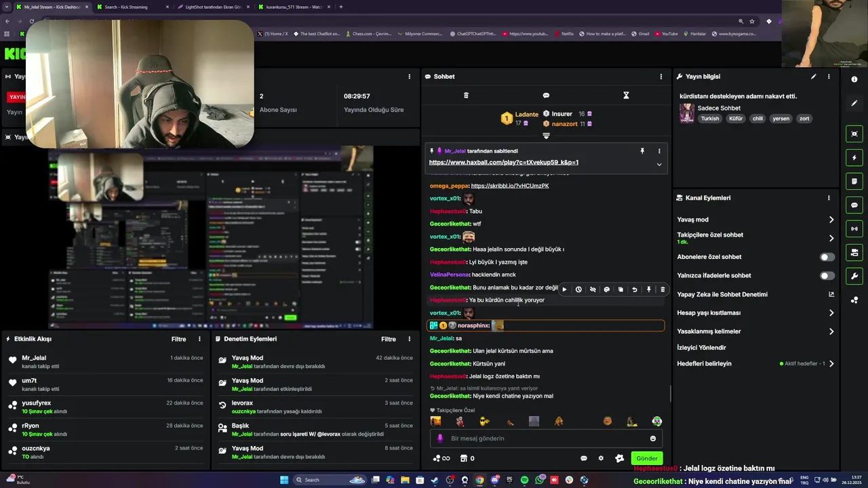This screenshot has height=488, width=868.
Task: Toggle the chat bubble widget in sidebar
Action: (854, 205)
